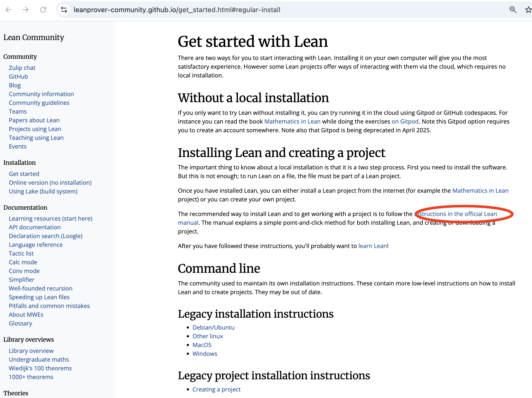Viewport: 532px width, 398px height.
Task: Open Learning resources (start here)
Action: coord(50,218)
